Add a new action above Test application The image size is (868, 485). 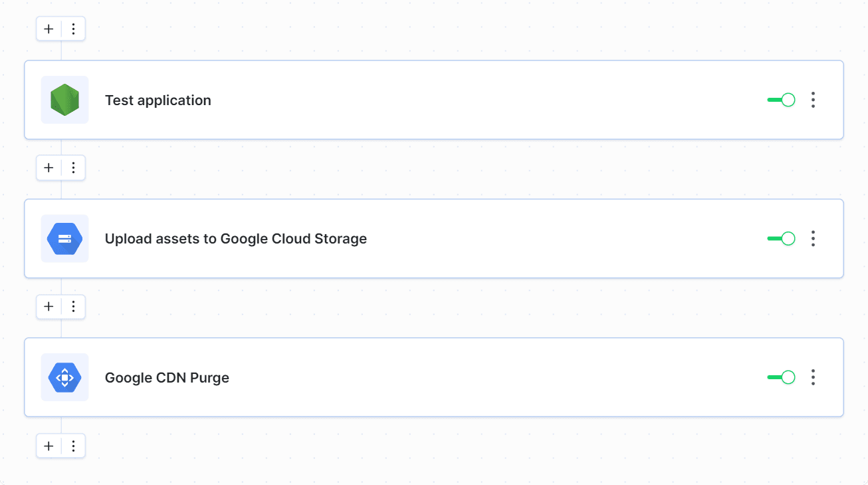(x=48, y=29)
